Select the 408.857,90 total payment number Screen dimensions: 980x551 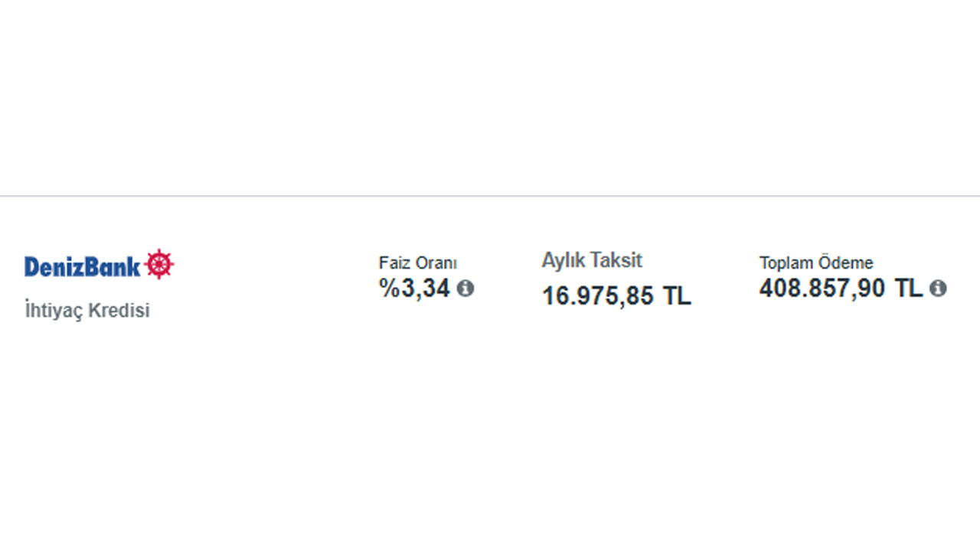tap(822, 289)
